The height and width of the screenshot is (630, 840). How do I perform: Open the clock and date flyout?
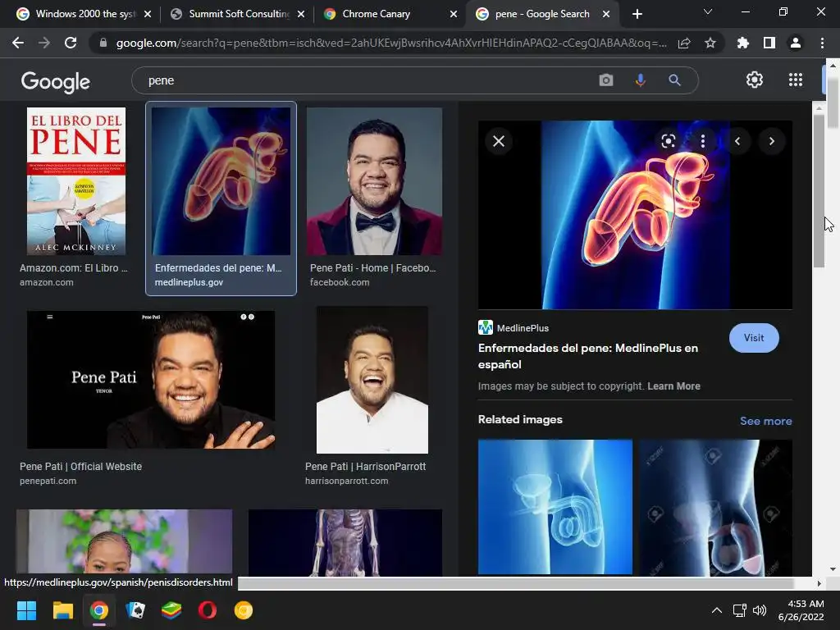(802, 610)
